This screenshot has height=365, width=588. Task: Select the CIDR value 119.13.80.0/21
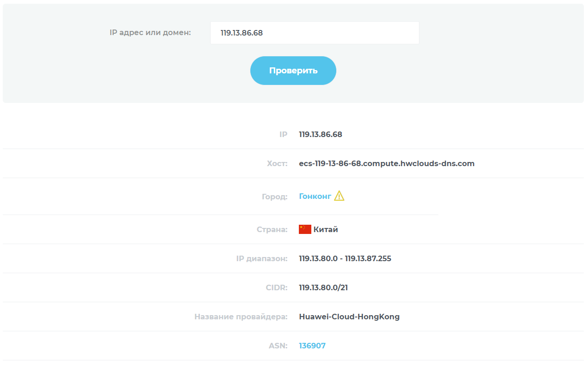tap(323, 287)
